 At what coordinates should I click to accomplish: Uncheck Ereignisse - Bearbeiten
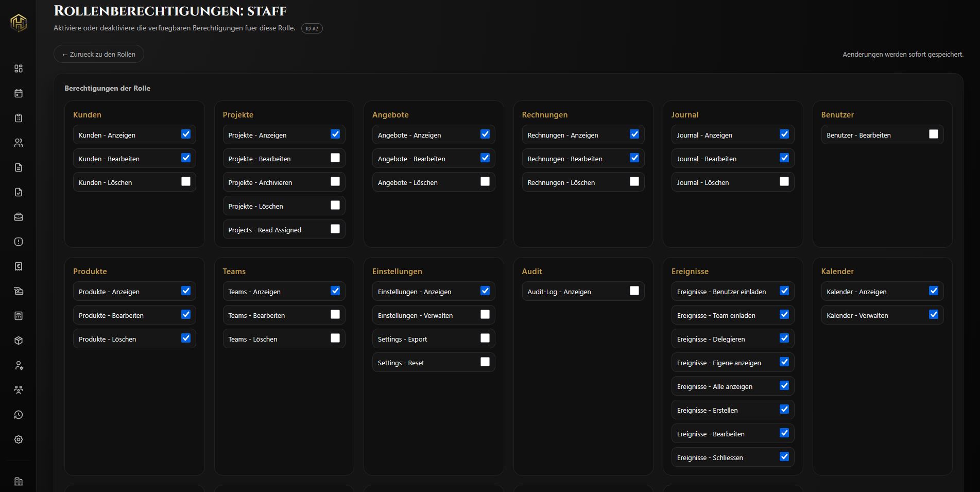pyautogui.click(x=784, y=433)
